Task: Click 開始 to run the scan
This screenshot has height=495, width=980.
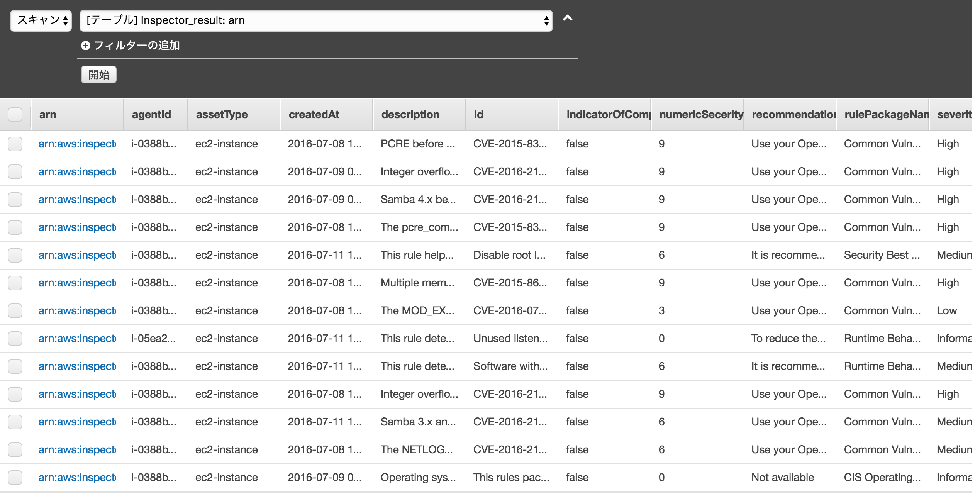Action: [99, 74]
